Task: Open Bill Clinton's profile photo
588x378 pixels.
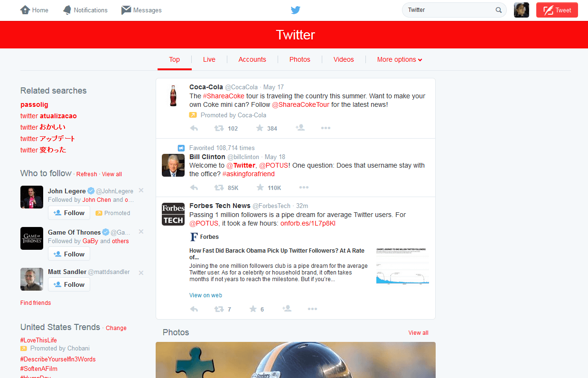Action: (x=173, y=165)
